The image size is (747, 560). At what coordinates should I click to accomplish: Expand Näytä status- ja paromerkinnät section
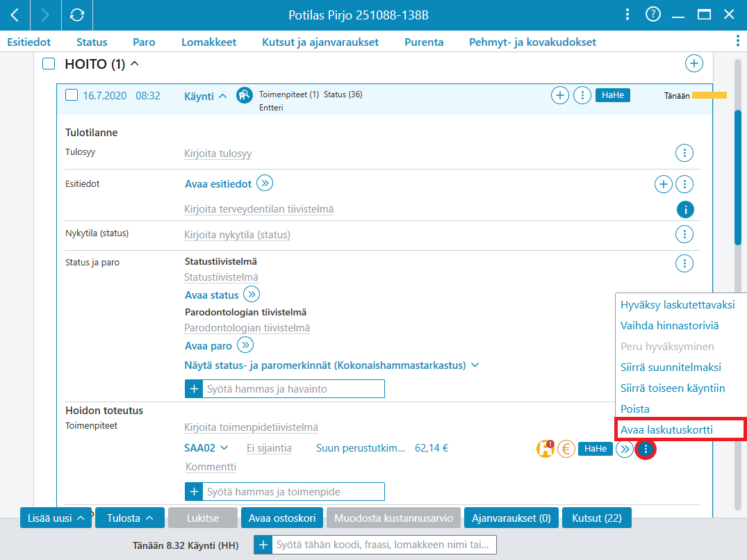(331, 365)
